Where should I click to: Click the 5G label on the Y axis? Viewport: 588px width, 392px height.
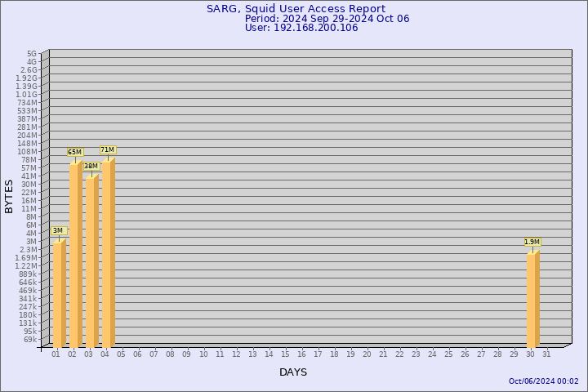point(32,53)
